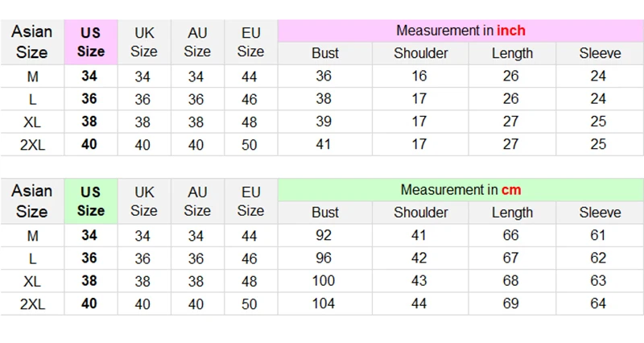This screenshot has height=343, width=644.
Task: Click the Asian Size header of the top table
Action: (x=32, y=42)
